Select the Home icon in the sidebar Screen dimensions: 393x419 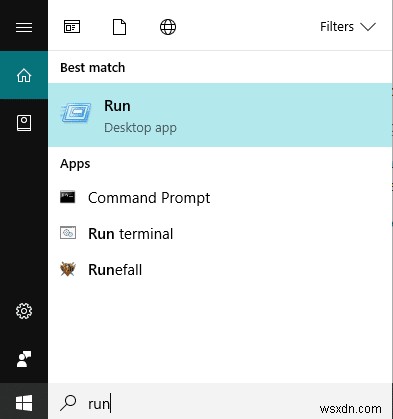pos(24,75)
